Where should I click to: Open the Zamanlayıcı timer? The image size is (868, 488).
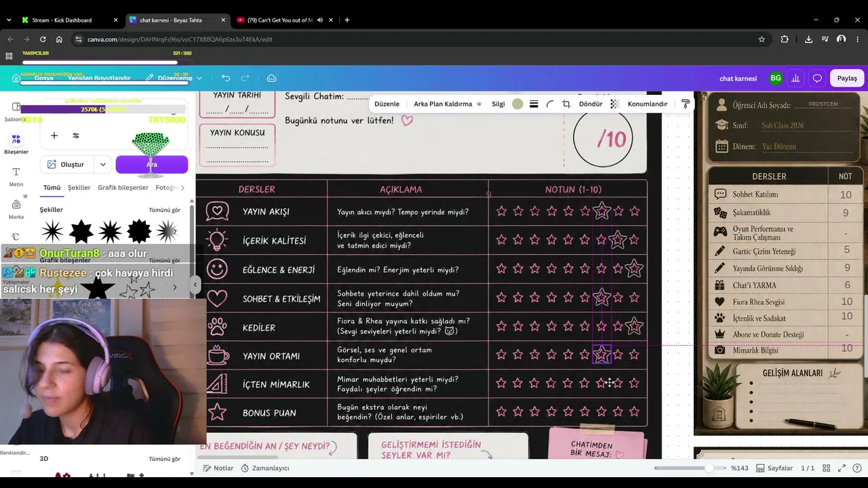click(x=265, y=468)
